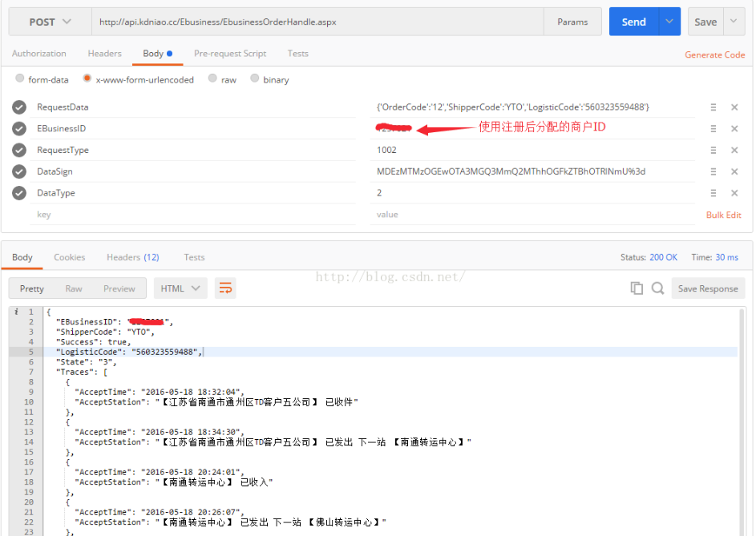This screenshot has width=756, height=536.
Task: Switch to request Body tab
Action: pyautogui.click(x=157, y=54)
